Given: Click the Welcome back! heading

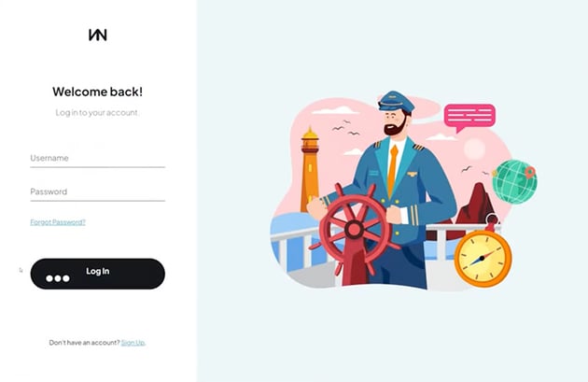Looking at the screenshot, I should tap(97, 92).
